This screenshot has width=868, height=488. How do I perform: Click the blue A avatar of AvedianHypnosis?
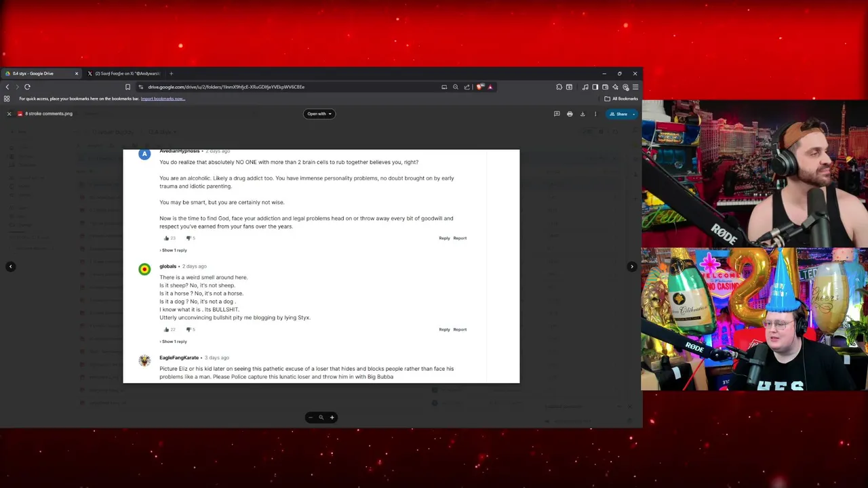[x=144, y=155]
